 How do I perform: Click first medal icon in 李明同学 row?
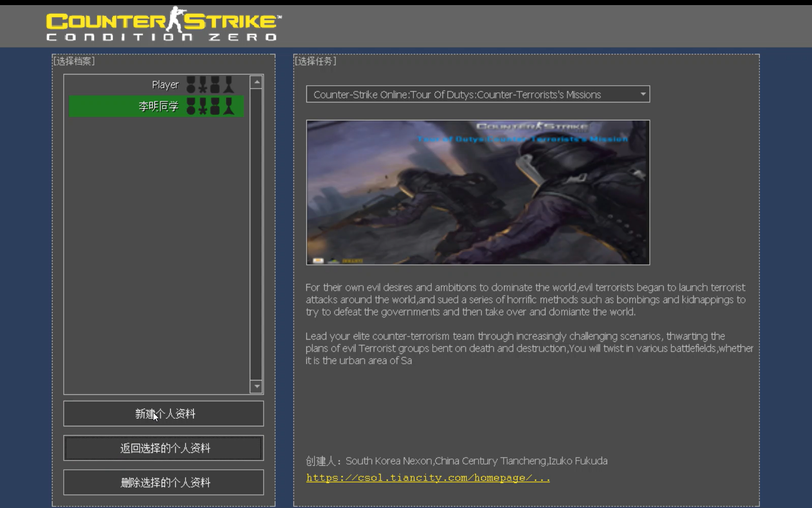[191, 106]
